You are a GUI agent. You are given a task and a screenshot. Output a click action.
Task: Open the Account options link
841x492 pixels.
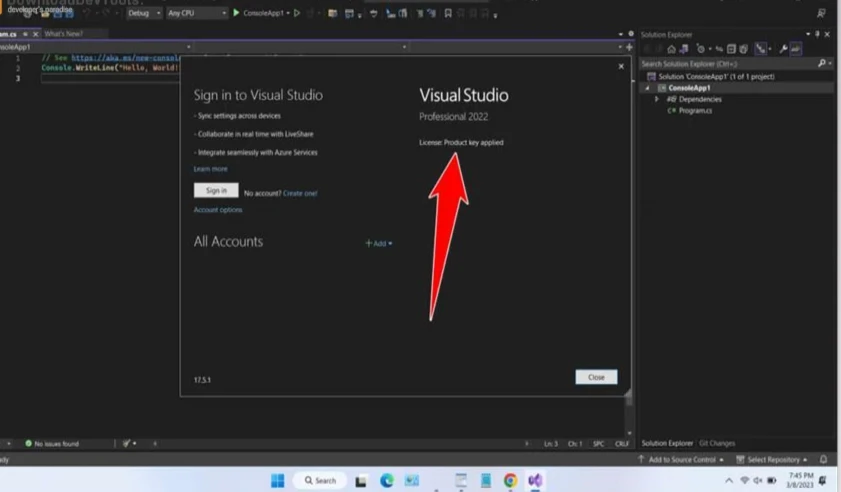click(x=218, y=210)
